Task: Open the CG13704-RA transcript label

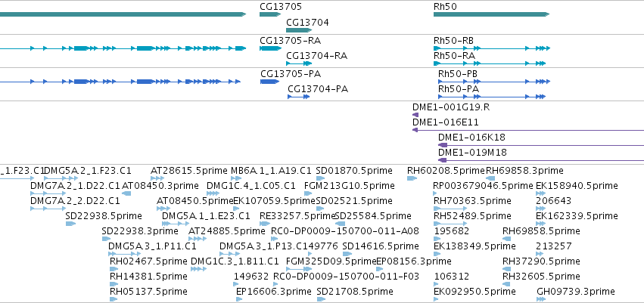Action: click(x=316, y=56)
